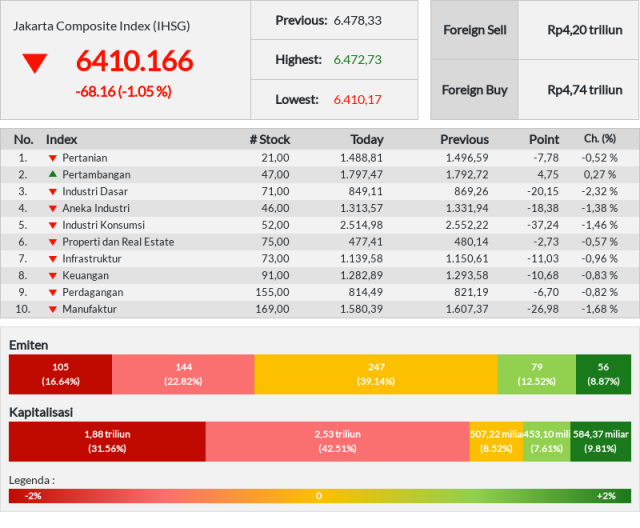This screenshot has height=528, width=640.
Task: Click the Today column header
Action: click(x=367, y=140)
